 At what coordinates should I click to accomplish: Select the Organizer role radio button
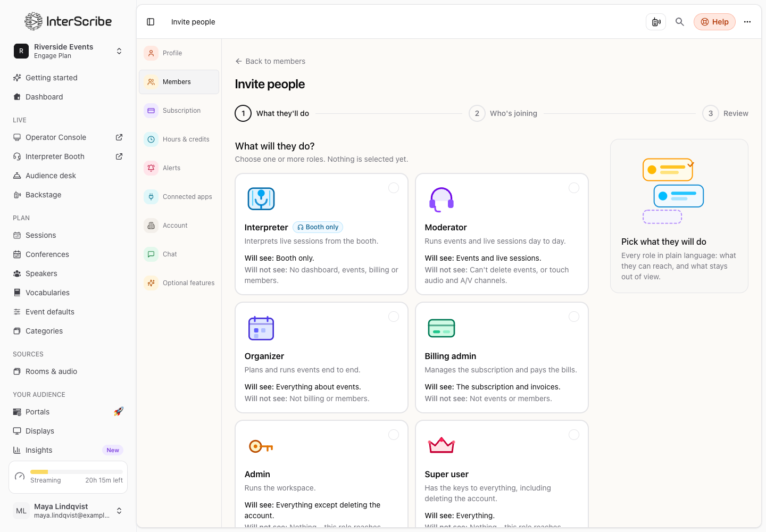point(394,317)
